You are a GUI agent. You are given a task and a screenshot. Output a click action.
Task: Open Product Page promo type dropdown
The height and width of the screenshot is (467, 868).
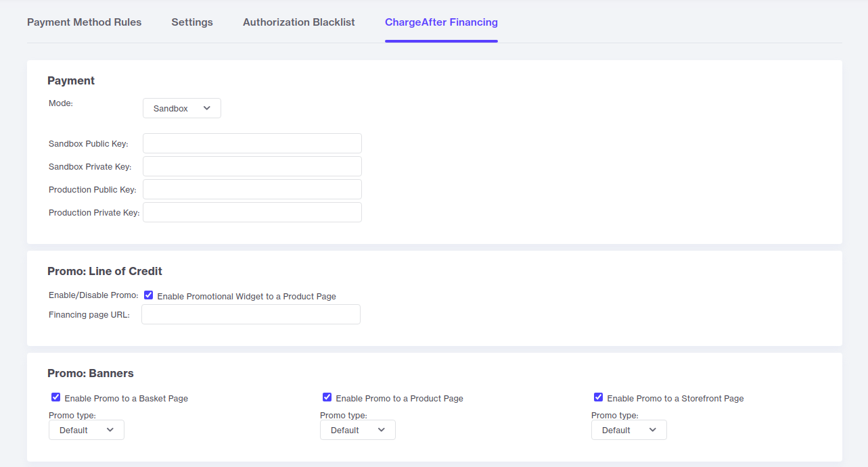[358, 430]
